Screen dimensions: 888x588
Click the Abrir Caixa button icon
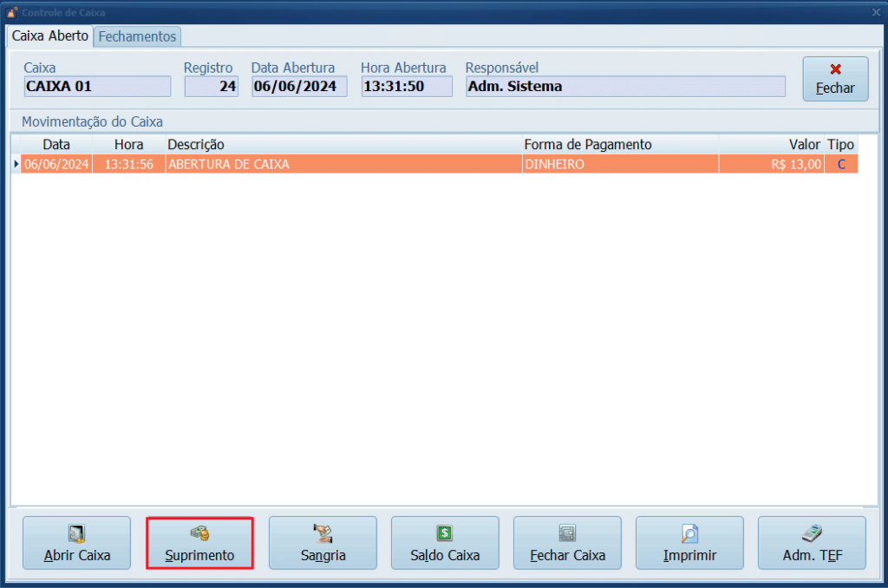(76, 533)
